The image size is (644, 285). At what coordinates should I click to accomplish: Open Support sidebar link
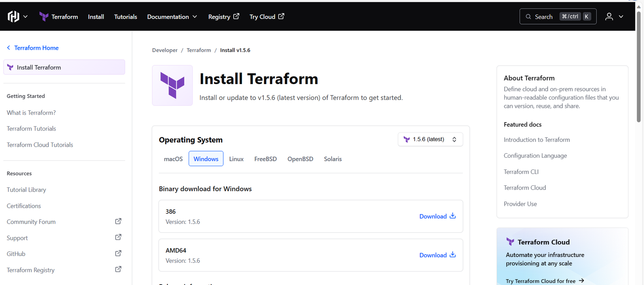(17, 238)
